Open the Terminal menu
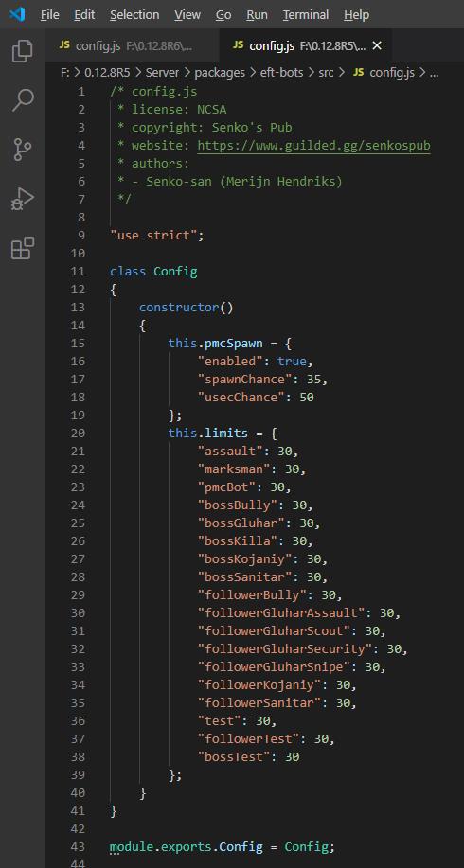 click(x=306, y=15)
